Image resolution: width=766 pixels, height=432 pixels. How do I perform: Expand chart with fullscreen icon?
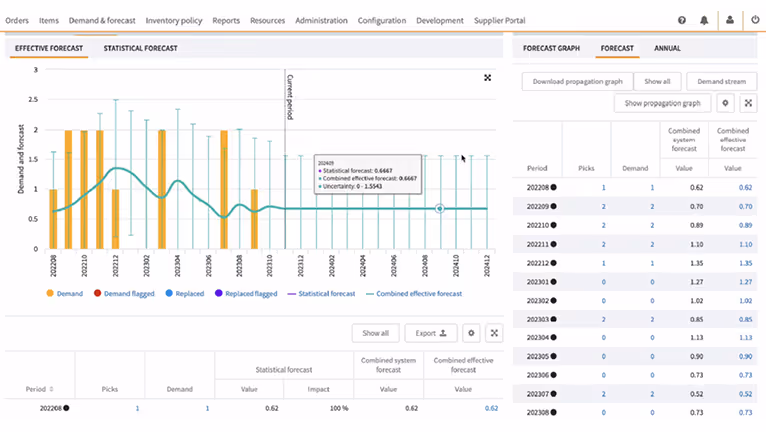click(488, 78)
